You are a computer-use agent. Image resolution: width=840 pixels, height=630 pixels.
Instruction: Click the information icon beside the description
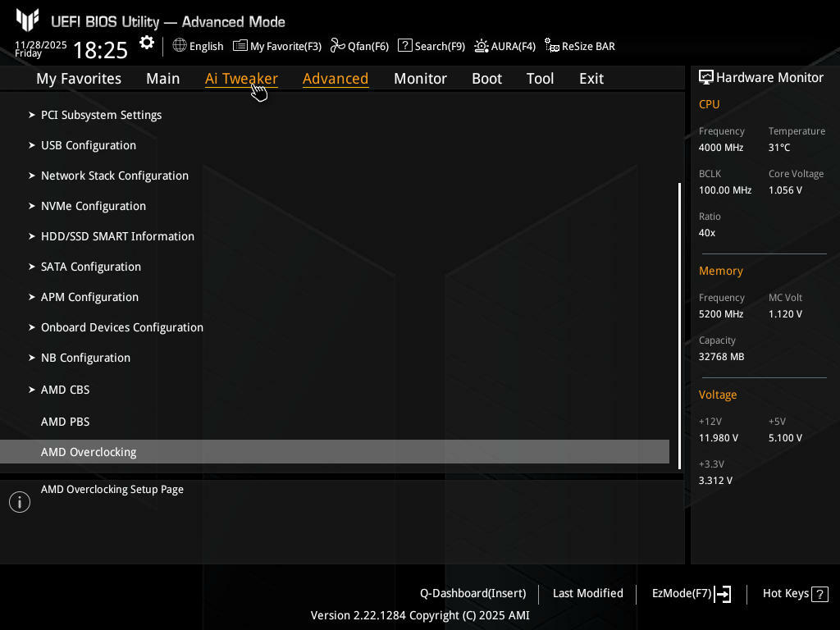pos(20,502)
